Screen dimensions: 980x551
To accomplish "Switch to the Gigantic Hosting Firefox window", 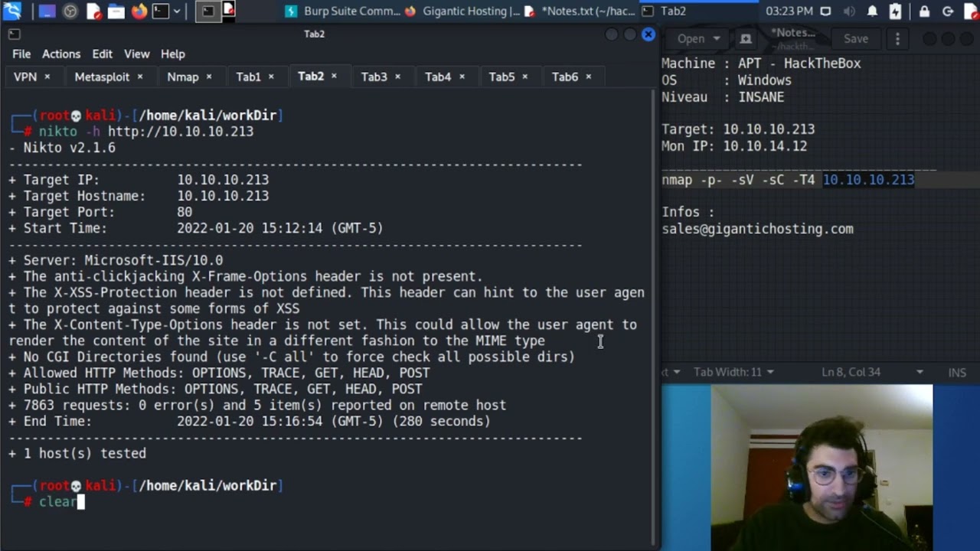I will (462, 11).
